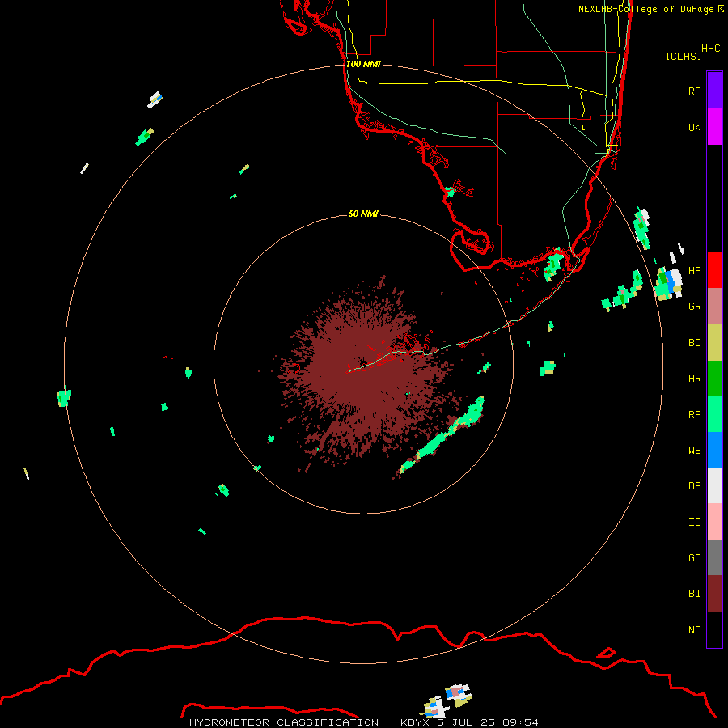The height and width of the screenshot is (728, 728).
Task: Click the NEXLAB-College of DuPage credit
Action: tap(650, 9)
